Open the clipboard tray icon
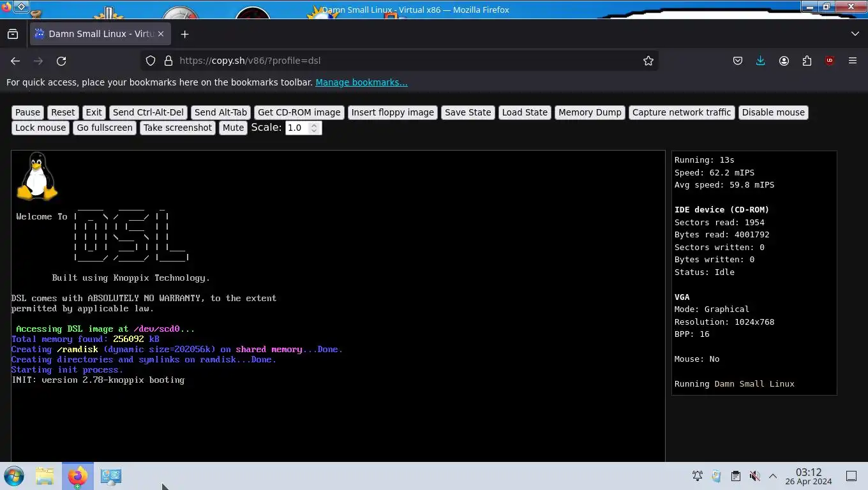This screenshot has height=490, width=868. pos(735,476)
